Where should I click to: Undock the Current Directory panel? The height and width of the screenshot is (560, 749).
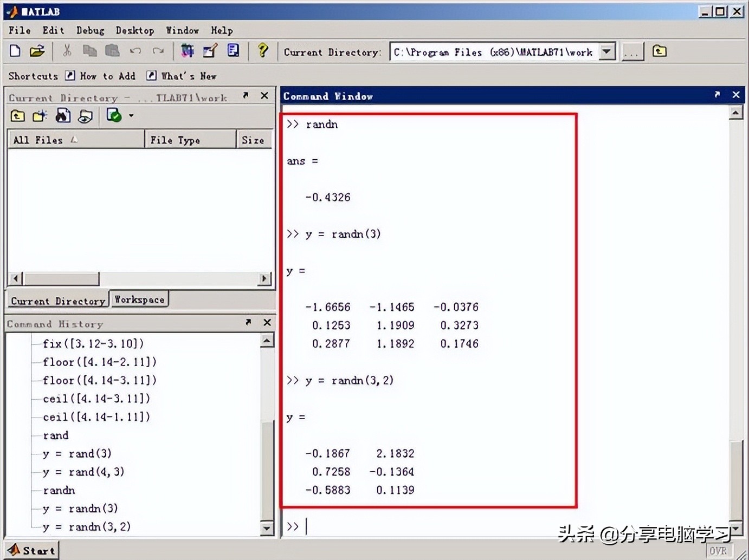246,95
